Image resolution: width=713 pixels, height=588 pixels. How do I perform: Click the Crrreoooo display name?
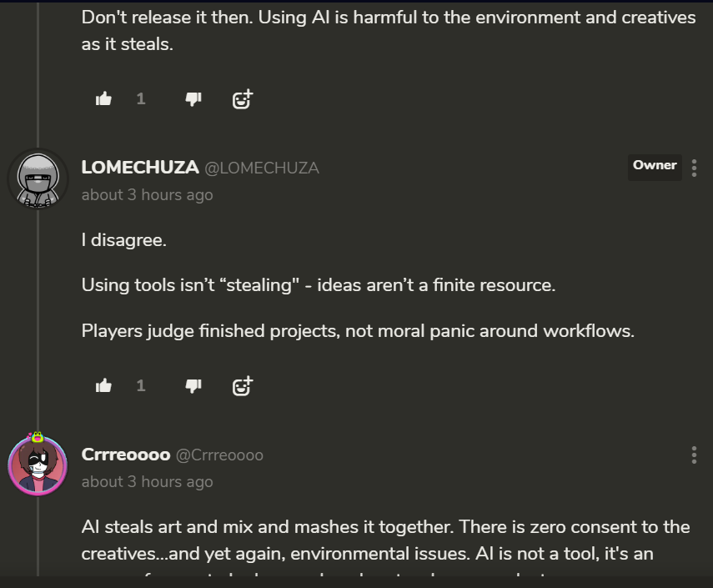coord(126,455)
